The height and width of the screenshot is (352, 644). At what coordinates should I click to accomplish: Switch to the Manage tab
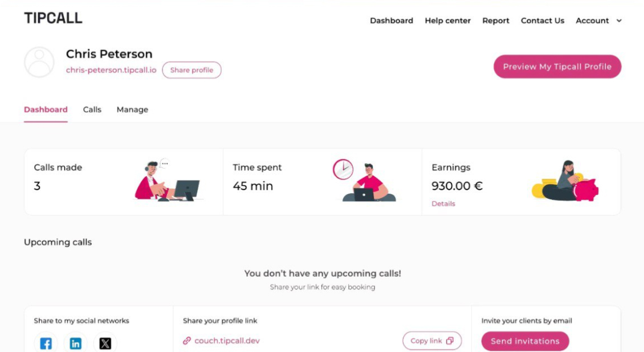tap(132, 109)
